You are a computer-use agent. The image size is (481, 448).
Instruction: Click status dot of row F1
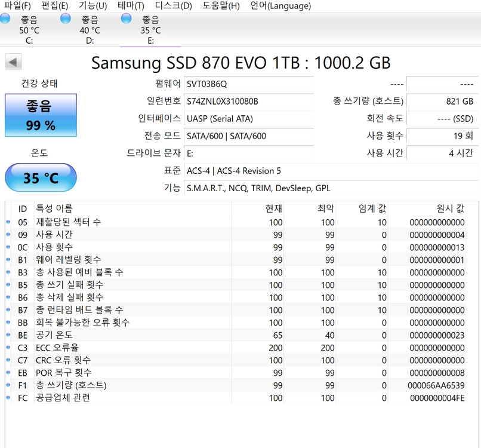pos(8,385)
